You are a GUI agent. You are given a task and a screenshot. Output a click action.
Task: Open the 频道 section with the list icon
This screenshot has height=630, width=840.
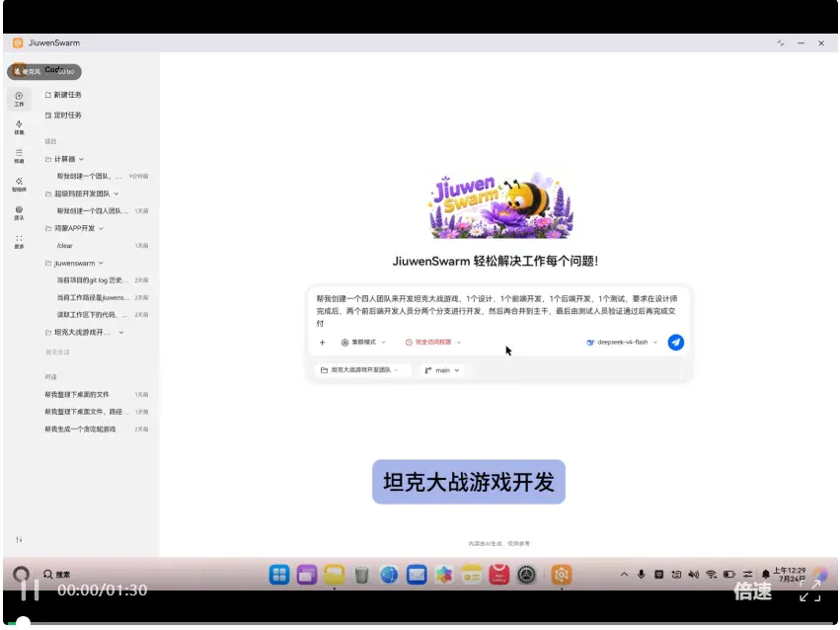tap(19, 156)
